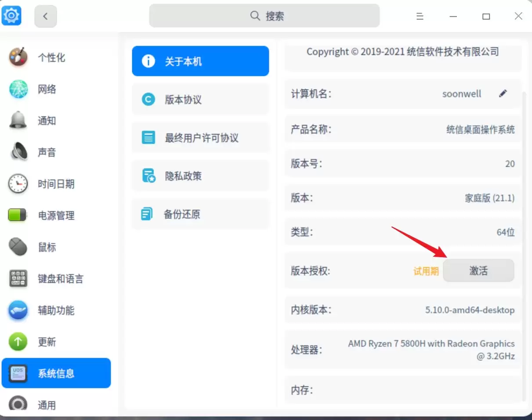Click the settings gear app icon
The width and height of the screenshot is (532, 420).
[x=11, y=15]
